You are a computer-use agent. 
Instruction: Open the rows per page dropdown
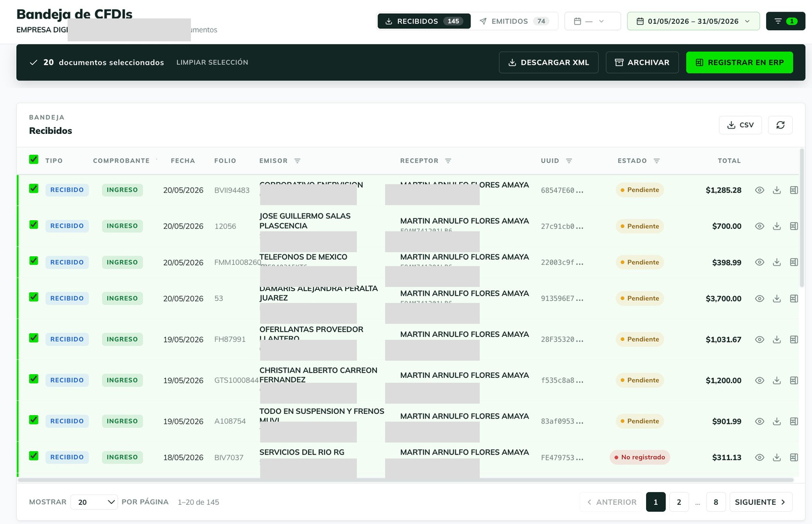tap(95, 502)
